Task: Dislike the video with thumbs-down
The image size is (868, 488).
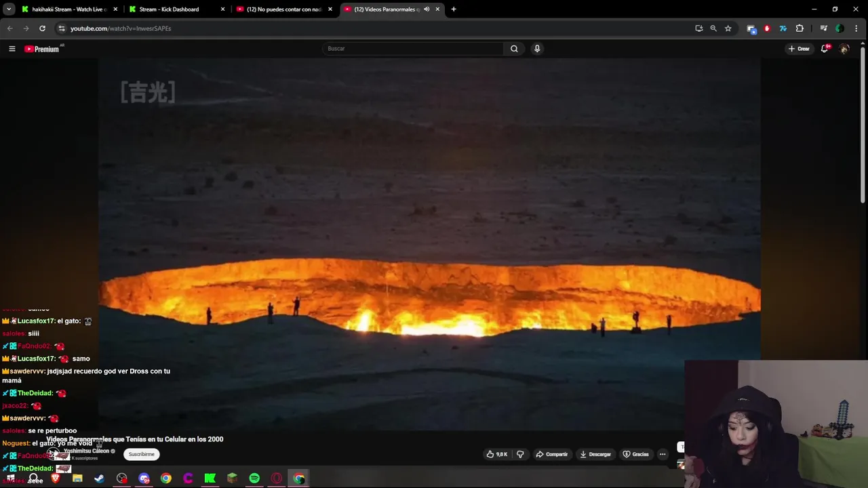Action: click(520, 454)
